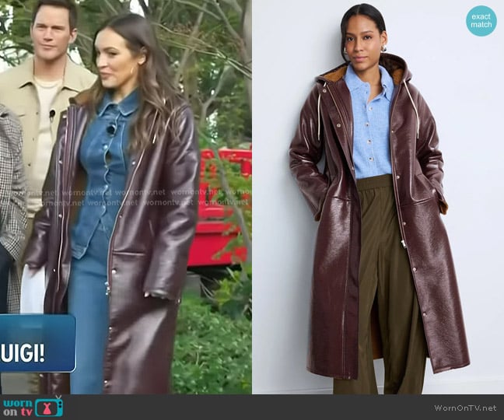Click the WornOnTV.net text in the footer
Screen dimensions: 504x420
[465, 408]
